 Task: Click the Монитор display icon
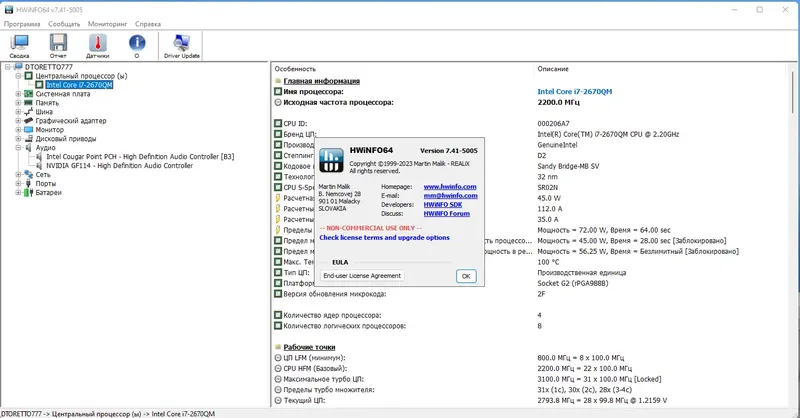click(29, 130)
